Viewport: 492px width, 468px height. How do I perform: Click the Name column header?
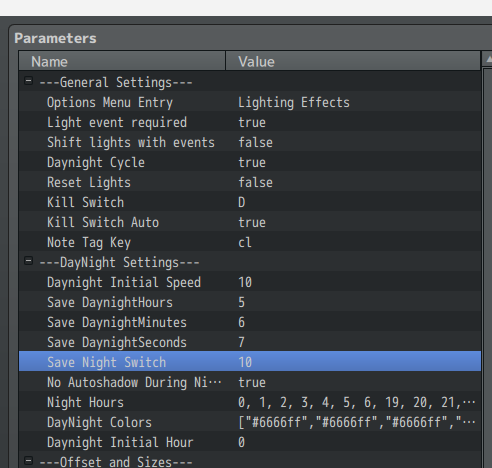click(x=122, y=61)
